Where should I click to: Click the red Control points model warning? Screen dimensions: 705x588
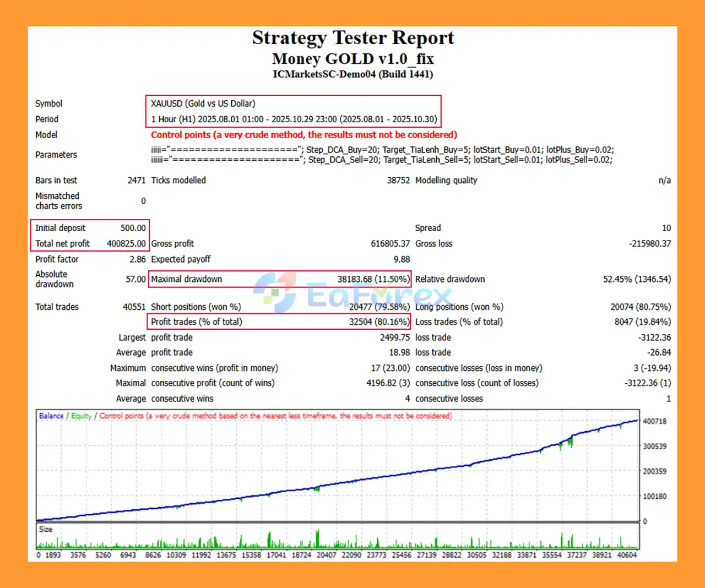303,135
